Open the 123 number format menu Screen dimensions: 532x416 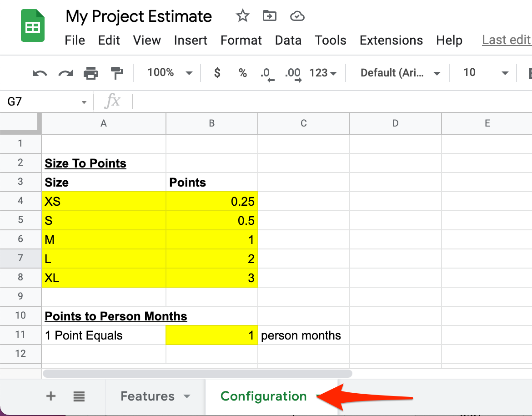323,73
